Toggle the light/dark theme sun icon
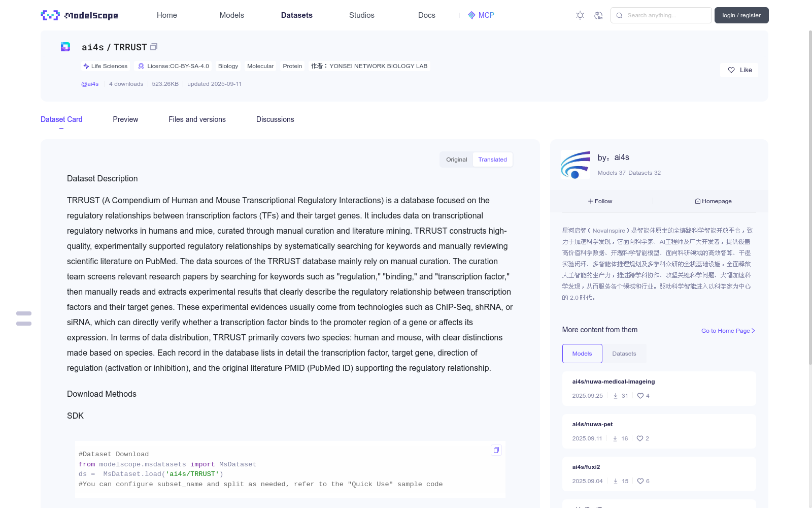Screen dimensions: 812x508 (x=580, y=15)
